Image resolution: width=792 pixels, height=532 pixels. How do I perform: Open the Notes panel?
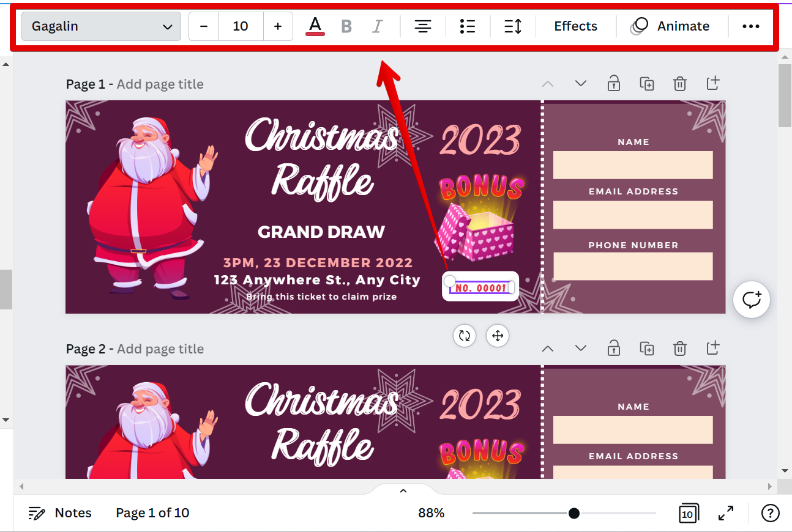(60, 513)
